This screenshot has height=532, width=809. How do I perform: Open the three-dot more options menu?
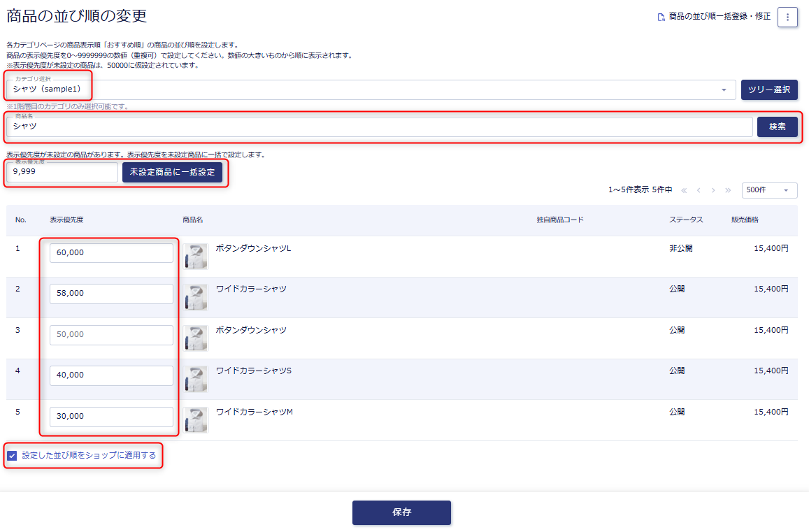(787, 17)
